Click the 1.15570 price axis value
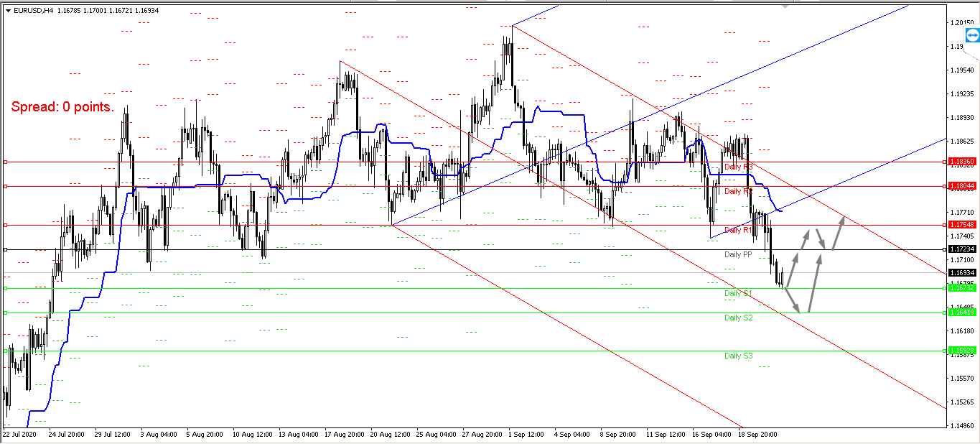980x444 pixels. point(962,378)
